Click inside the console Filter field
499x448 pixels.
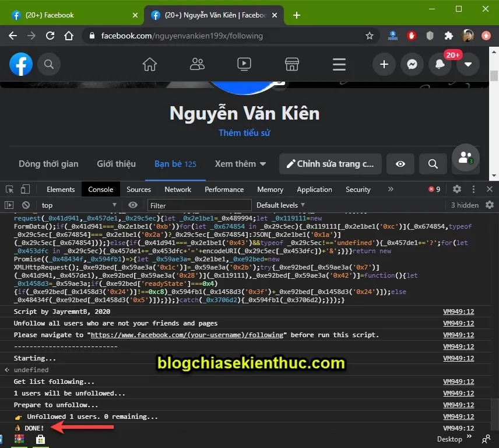pyautogui.click(x=198, y=205)
